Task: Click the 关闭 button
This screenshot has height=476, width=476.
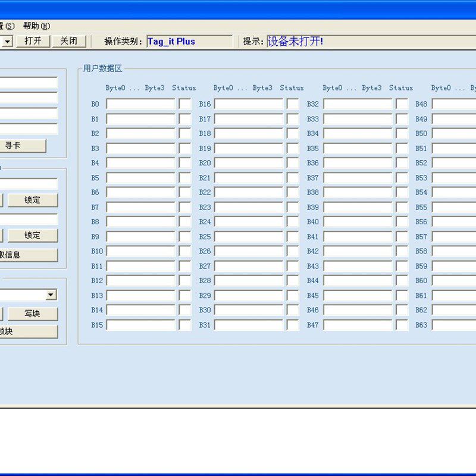Action: point(69,41)
